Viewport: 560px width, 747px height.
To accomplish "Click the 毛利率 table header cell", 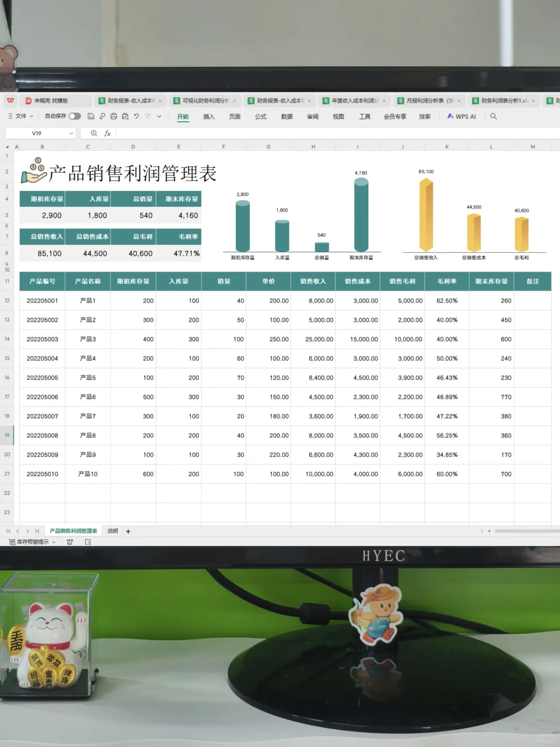I will click(x=447, y=281).
